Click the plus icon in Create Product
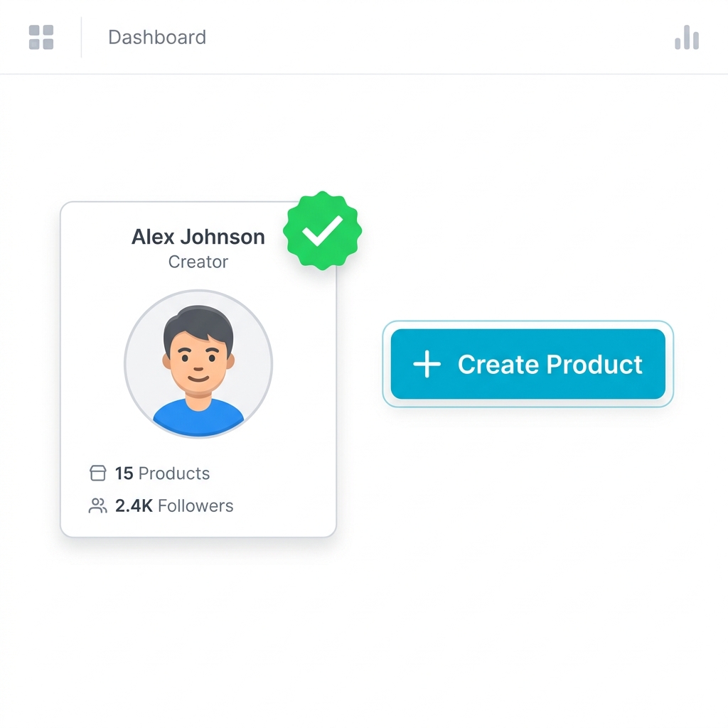Screen dimensions: 728x728 click(427, 364)
